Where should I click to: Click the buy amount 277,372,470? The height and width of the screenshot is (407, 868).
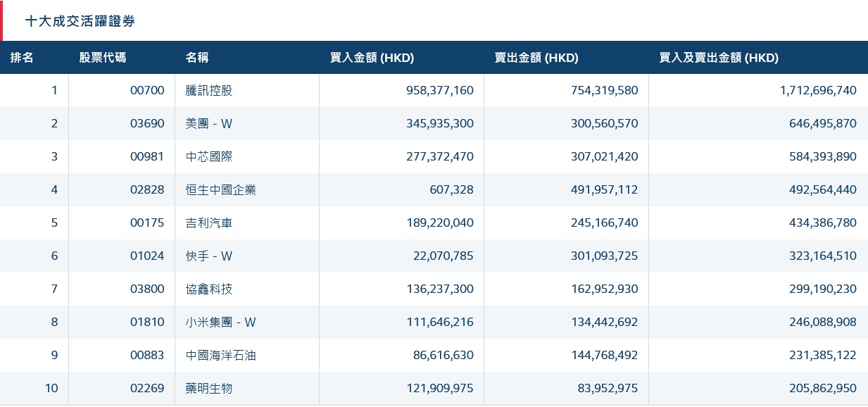(440, 156)
